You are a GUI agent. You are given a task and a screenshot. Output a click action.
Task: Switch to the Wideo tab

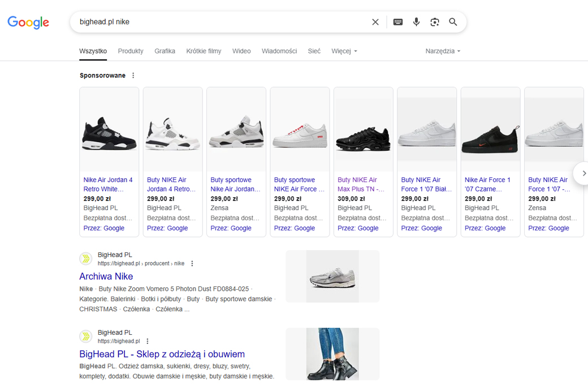241,51
